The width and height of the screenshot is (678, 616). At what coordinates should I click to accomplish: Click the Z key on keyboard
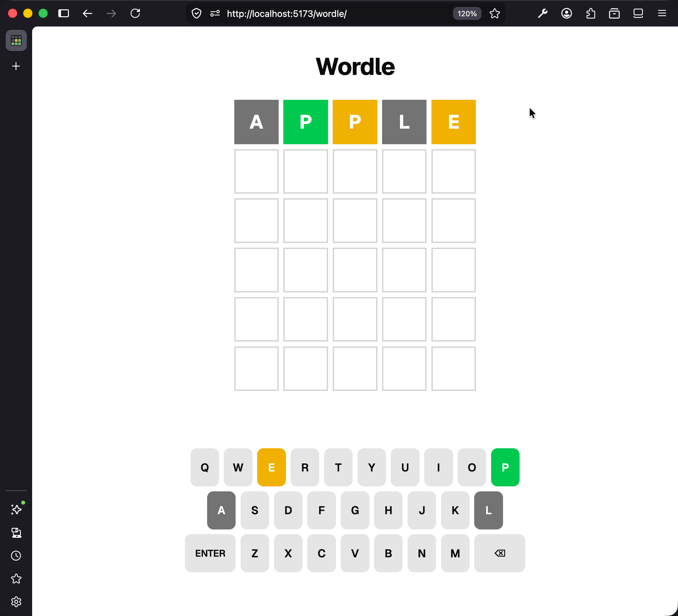[254, 553]
